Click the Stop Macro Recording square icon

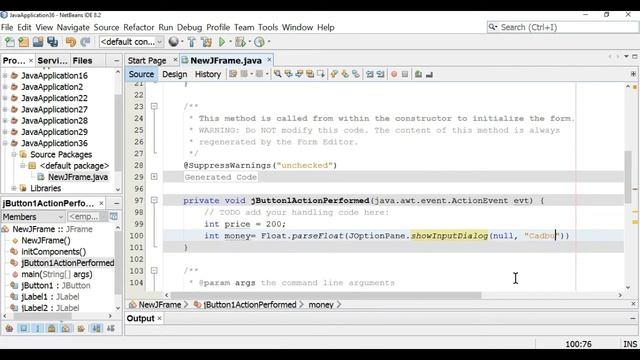click(x=405, y=74)
